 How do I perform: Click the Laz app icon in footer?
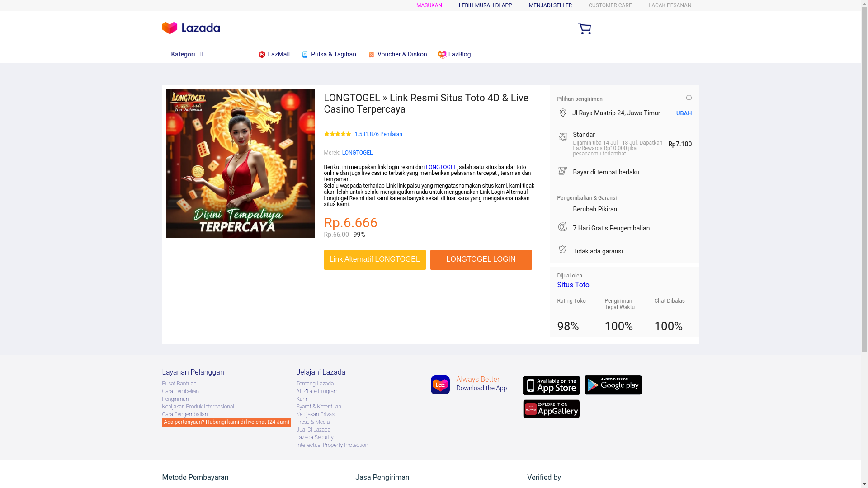click(x=440, y=385)
